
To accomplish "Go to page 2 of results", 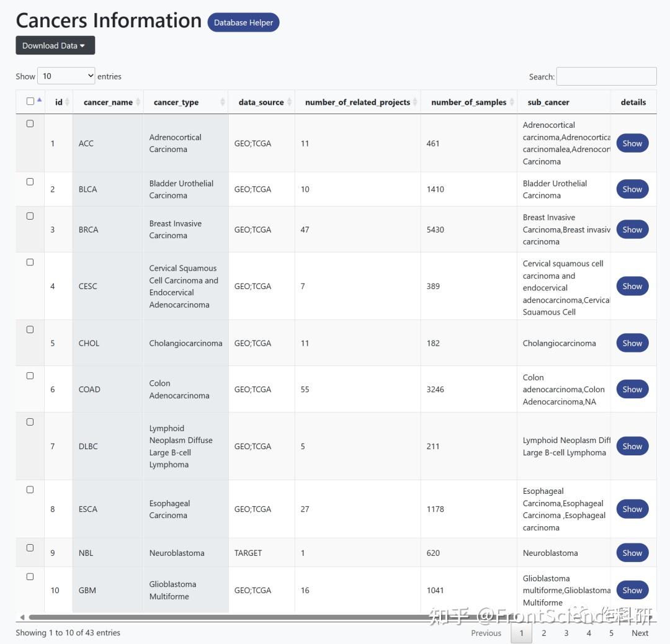I will [x=544, y=633].
